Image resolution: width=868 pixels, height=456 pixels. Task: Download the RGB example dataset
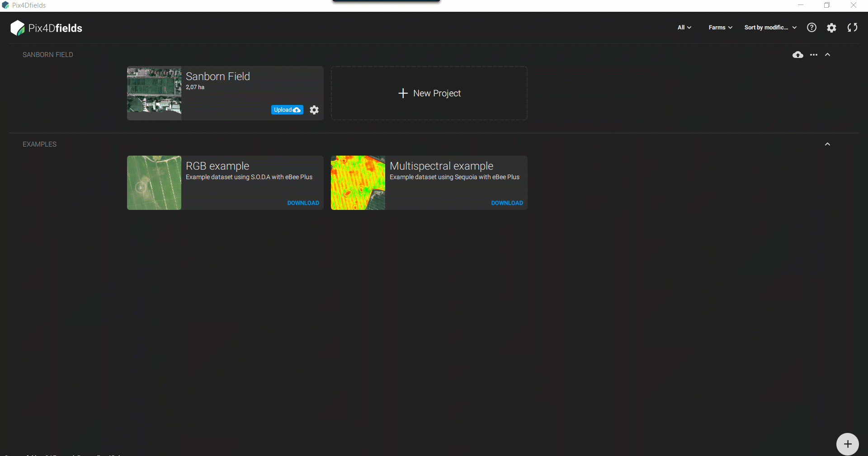[x=303, y=203]
